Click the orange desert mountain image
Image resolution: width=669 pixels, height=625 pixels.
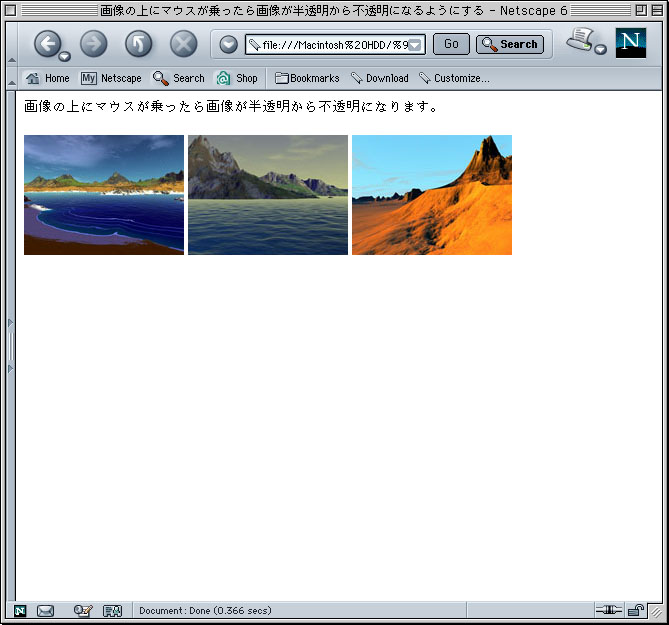432,195
